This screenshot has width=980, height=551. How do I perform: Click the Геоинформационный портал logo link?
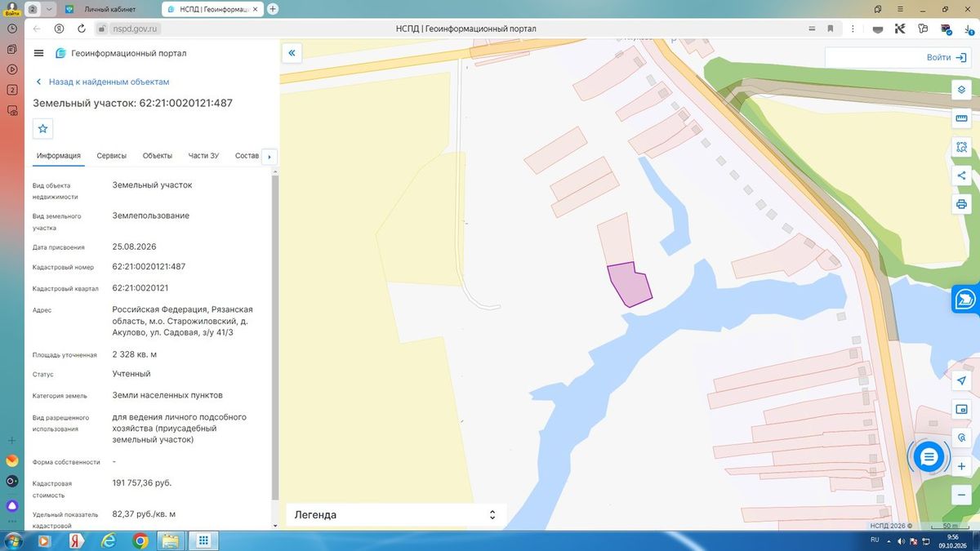coord(121,53)
